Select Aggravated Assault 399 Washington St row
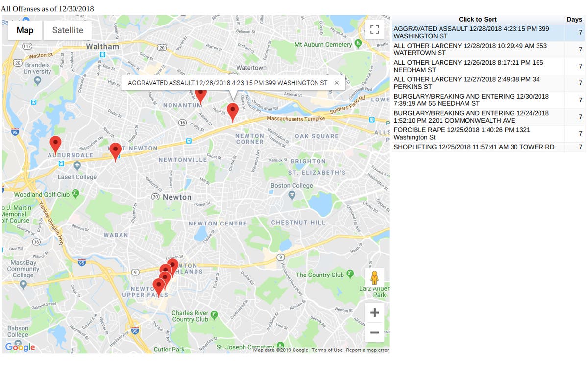The height and width of the screenshot is (375, 588). pos(477,33)
